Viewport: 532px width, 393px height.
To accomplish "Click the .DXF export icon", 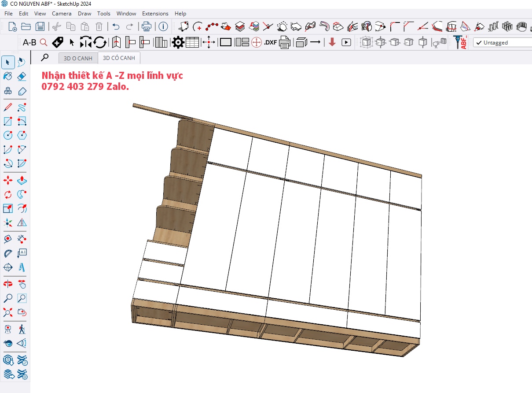I will pos(270,43).
